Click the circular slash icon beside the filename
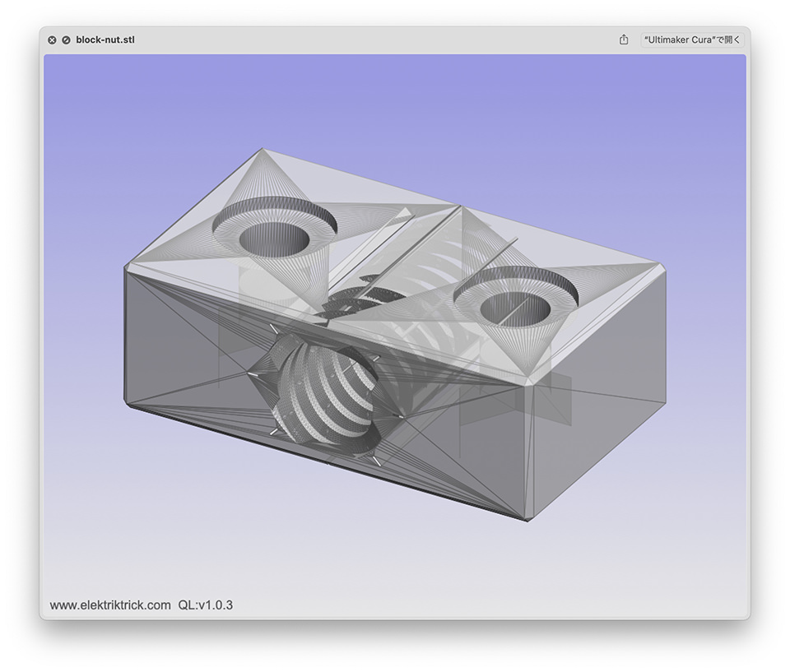This screenshot has width=790, height=672. (x=66, y=40)
